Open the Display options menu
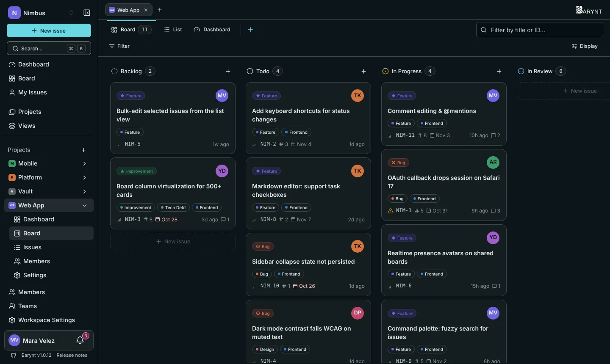This screenshot has width=610, height=364. pos(585,46)
